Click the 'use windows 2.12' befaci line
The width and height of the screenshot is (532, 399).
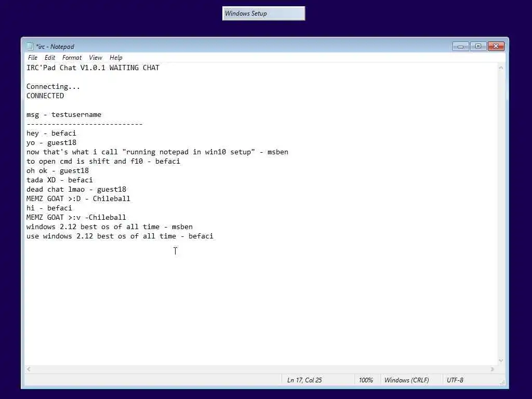[x=120, y=236]
